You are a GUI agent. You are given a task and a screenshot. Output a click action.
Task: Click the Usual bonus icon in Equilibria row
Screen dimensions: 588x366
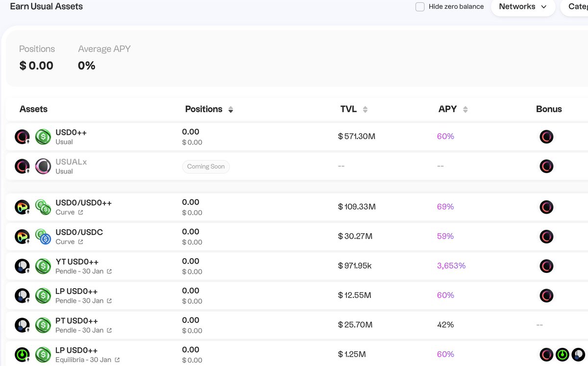point(546,354)
